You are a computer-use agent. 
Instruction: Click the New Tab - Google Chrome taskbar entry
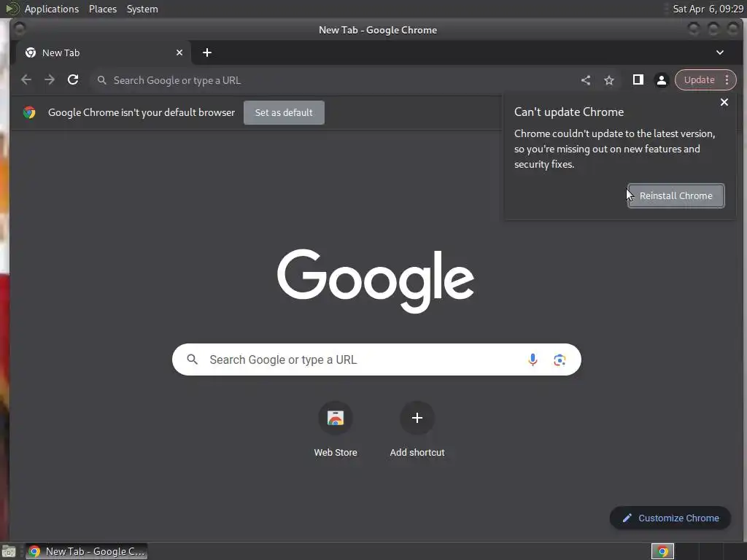(86, 551)
